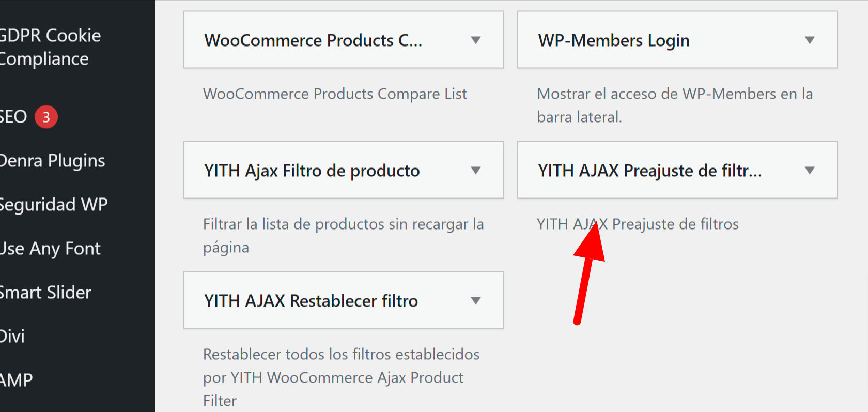The image size is (868, 412).
Task: Select YITH Ajax Filtro de producto title
Action: click(x=312, y=171)
